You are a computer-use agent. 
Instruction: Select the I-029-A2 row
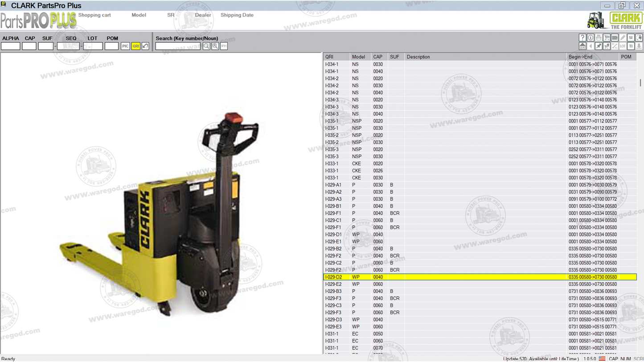coord(480,192)
